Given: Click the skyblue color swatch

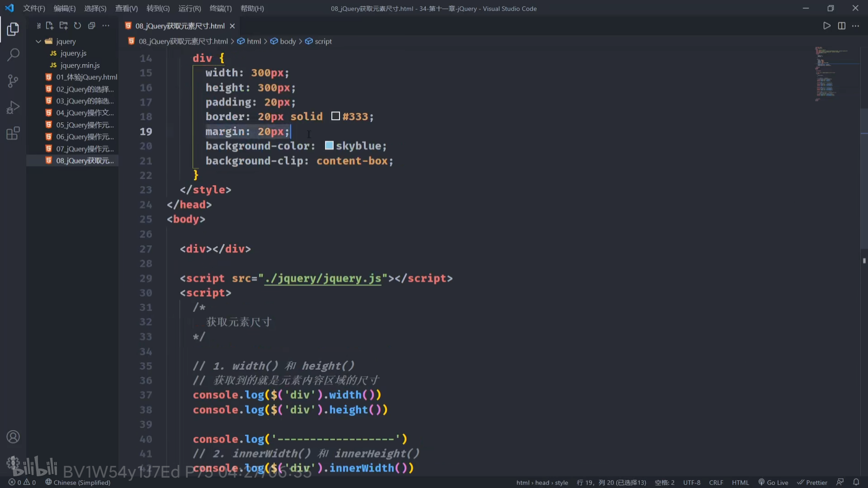Looking at the screenshot, I should [329, 145].
